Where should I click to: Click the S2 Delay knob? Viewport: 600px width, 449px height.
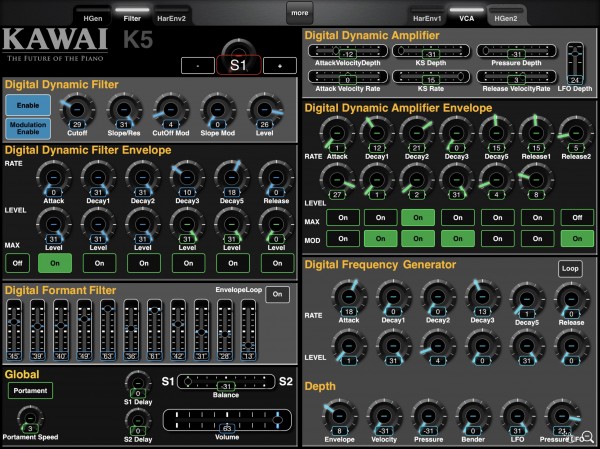pyautogui.click(x=138, y=421)
